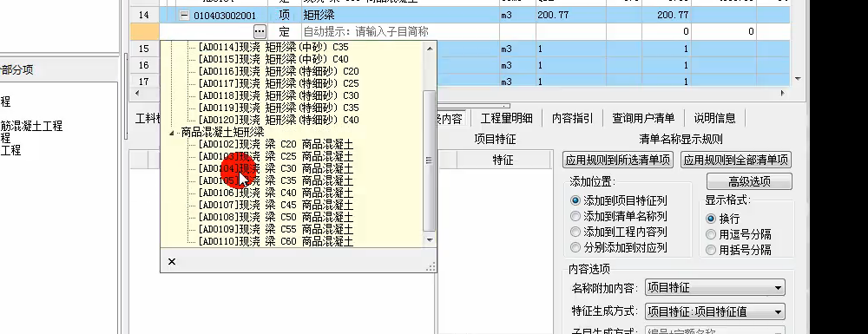The height and width of the screenshot is (334, 868).
Task: Select [AD0105]现浇 梁 C35 商品混凝土
Action: (276, 180)
